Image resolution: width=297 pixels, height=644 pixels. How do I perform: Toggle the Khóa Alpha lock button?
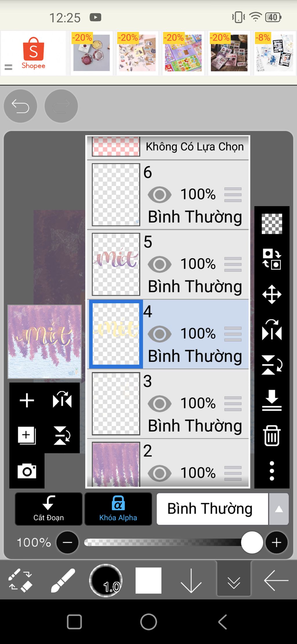point(118,509)
